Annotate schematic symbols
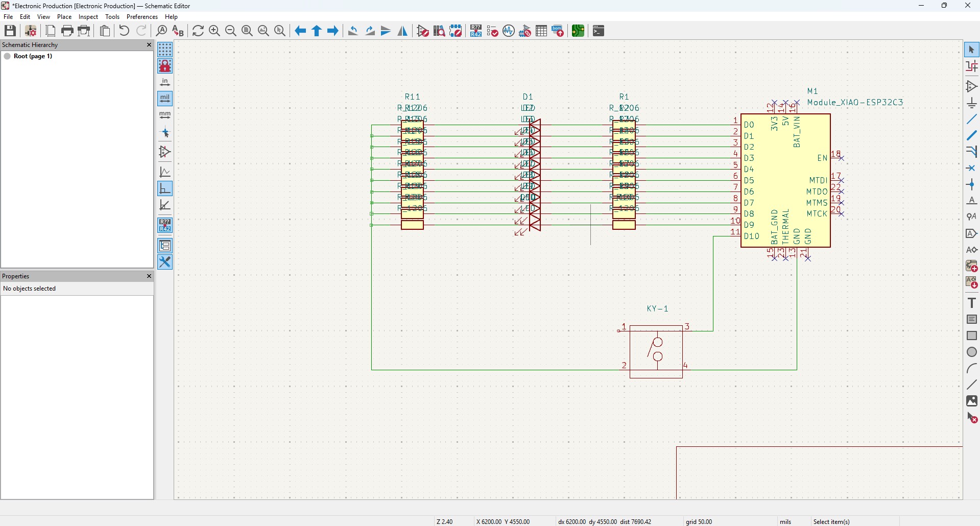Screen dimensions: 980x526 pyautogui.click(x=476, y=31)
